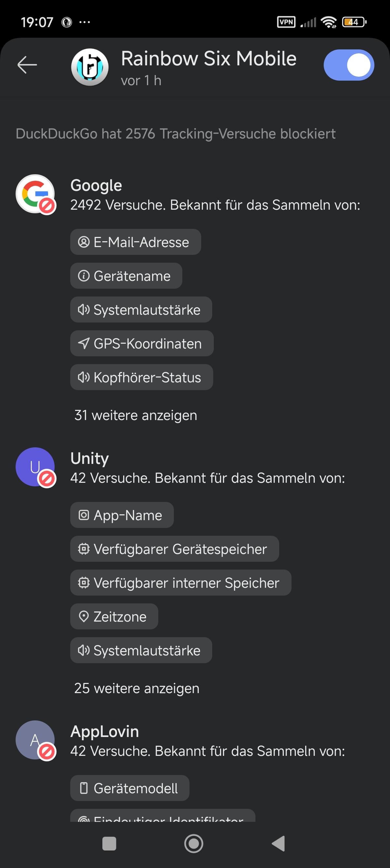Screen dimensions: 390x868
Task: Expand '25 weitere anzeigen' under Unity
Action: 136,688
